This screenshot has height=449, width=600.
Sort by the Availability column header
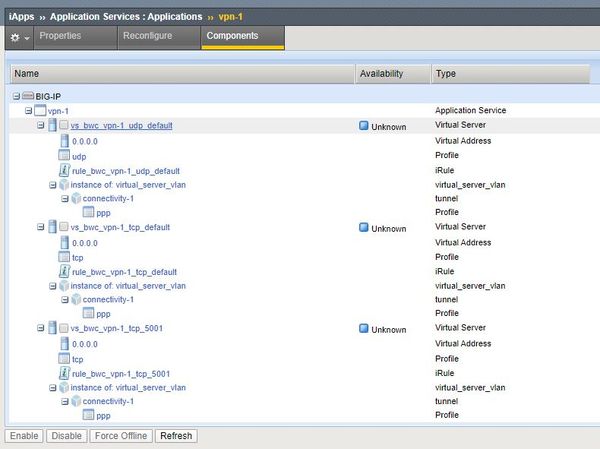pos(381,74)
